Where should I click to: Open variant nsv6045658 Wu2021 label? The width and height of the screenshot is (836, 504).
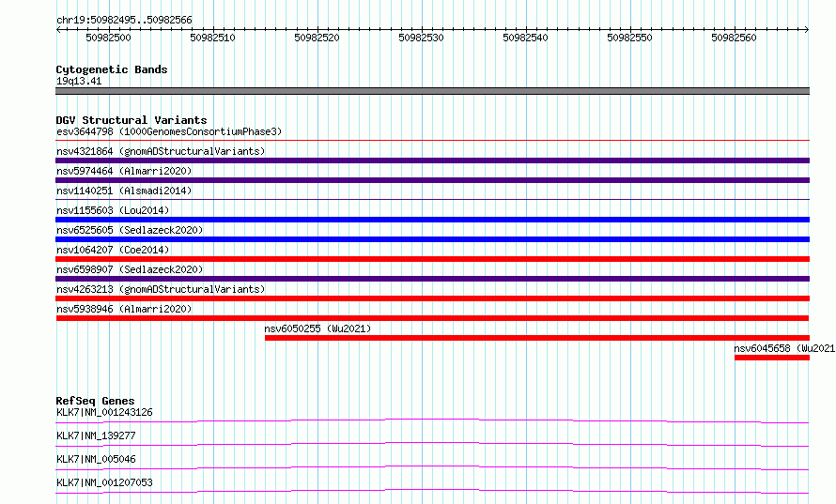coord(785,348)
